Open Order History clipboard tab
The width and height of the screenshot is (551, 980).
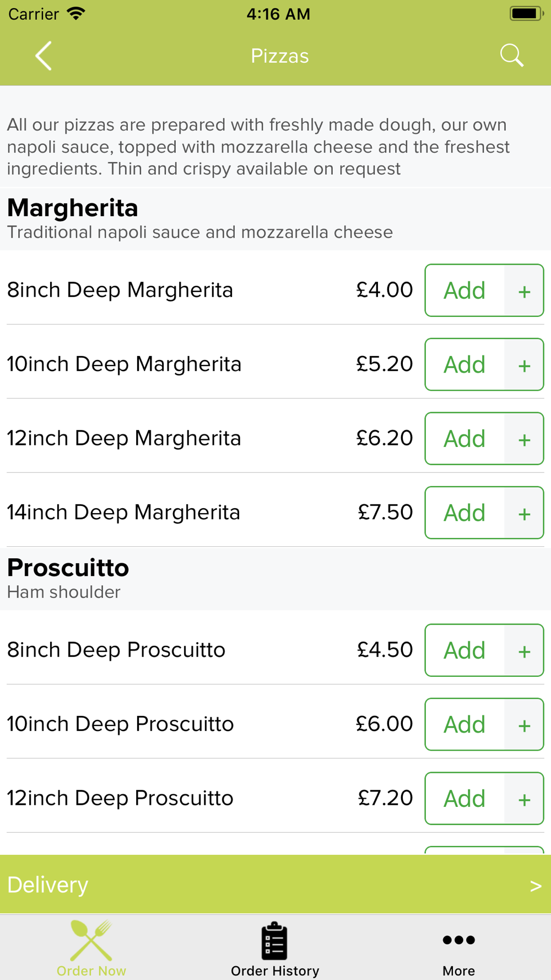(x=275, y=948)
